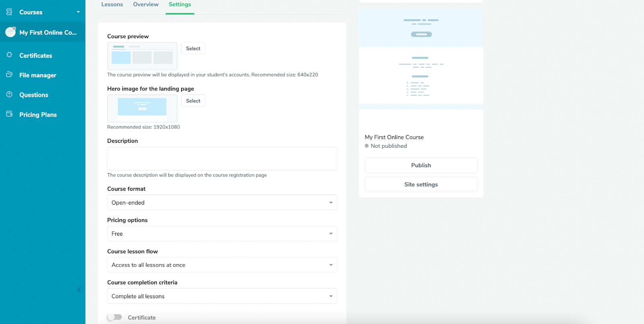Go to Questions section

coord(34,95)
